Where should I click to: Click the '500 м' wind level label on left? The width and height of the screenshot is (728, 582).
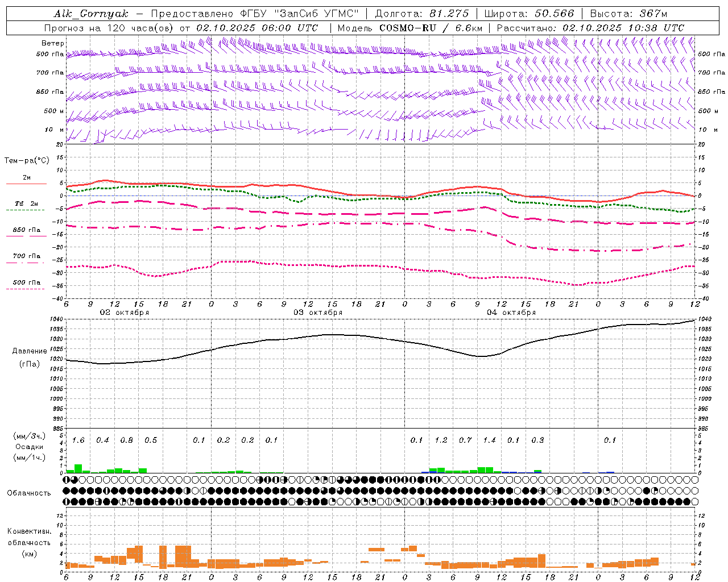point(54,111)
